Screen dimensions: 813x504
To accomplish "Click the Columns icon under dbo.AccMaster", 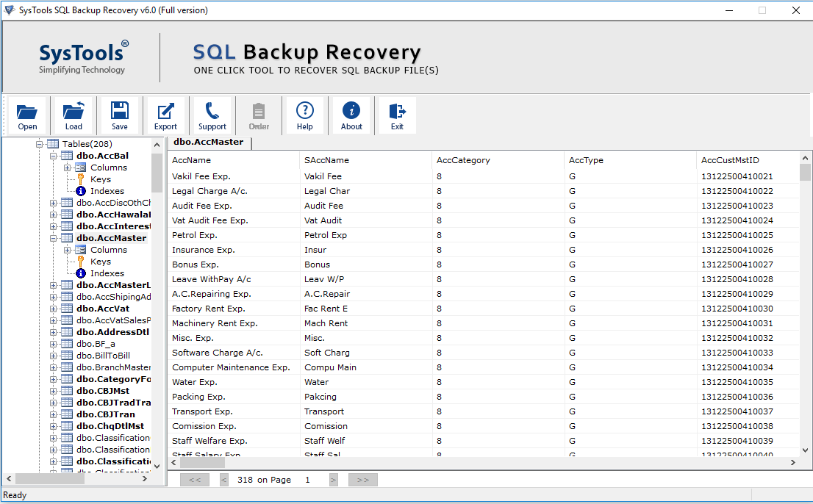I will [x=81, y=250].
